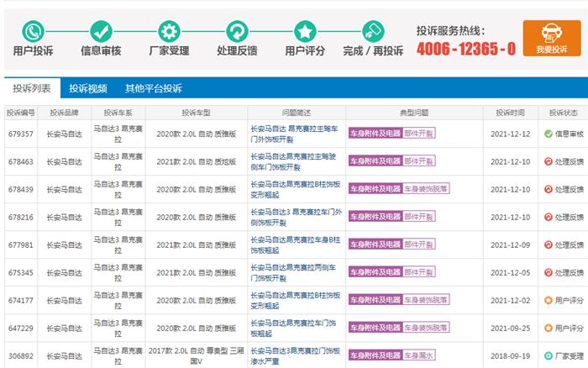Click 厂家受理 status icon for complaint 306892

(549, 355)
